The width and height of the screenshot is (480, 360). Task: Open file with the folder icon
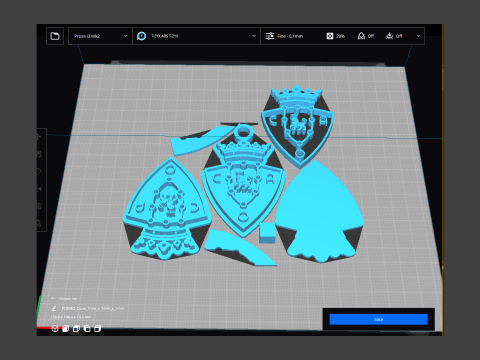click(x=55, y=36)
